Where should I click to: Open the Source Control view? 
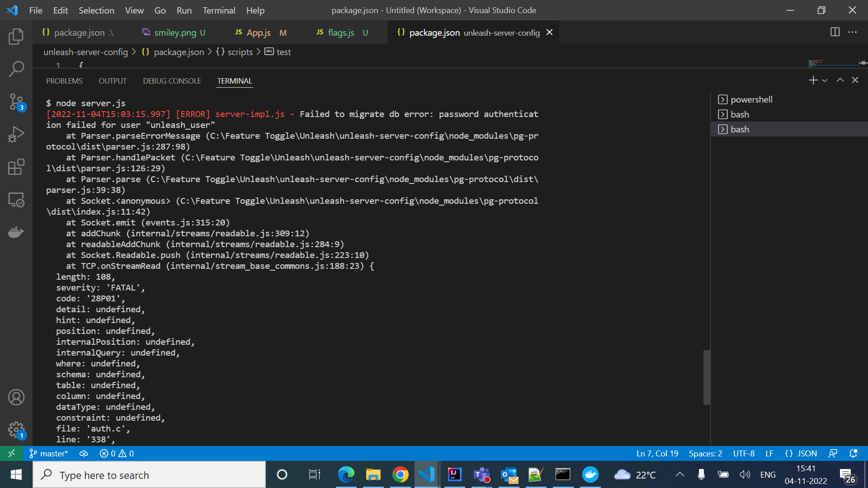point(16,102)
